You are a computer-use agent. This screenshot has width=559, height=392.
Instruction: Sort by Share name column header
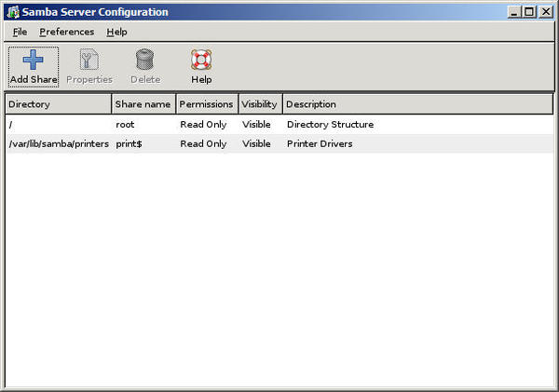point(143,104)
